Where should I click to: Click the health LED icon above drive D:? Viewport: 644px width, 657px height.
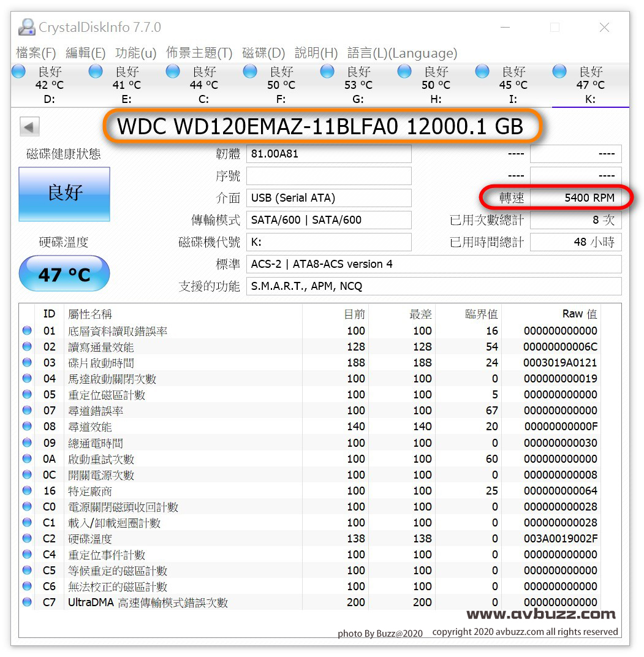(x=18, y=71)
